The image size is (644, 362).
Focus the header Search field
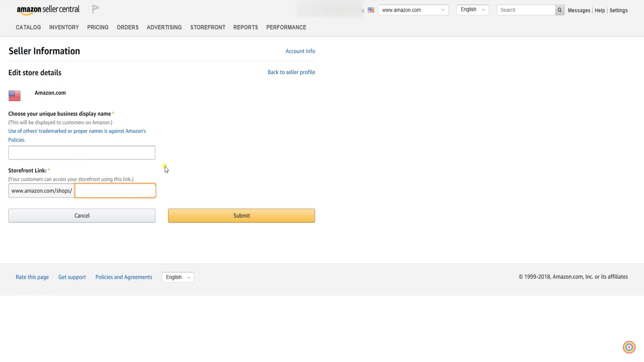526,10
